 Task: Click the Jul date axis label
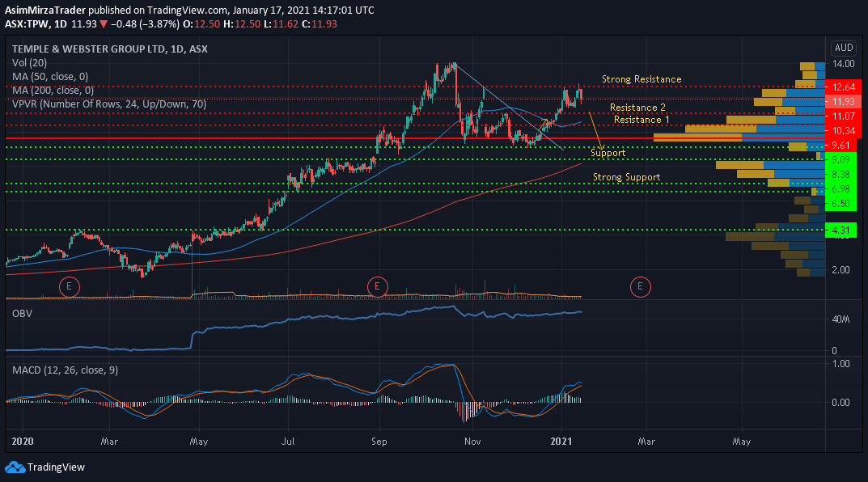[288, 442]
